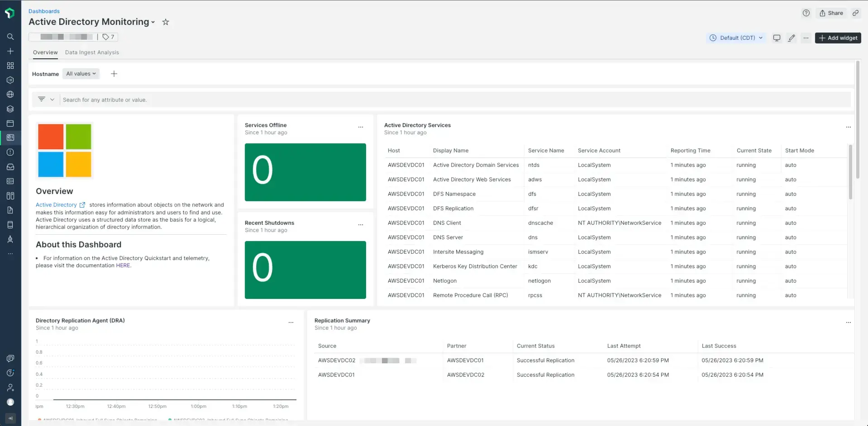Screen dimensions: 868x426
Task: Click the search magnifier icon in sidebar
Action: click(x=10, y=37)
